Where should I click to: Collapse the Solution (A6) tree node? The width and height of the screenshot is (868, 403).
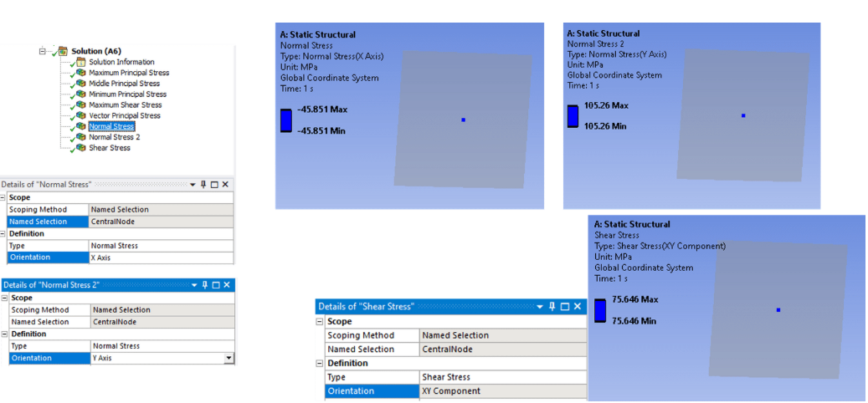pos(42,51)
